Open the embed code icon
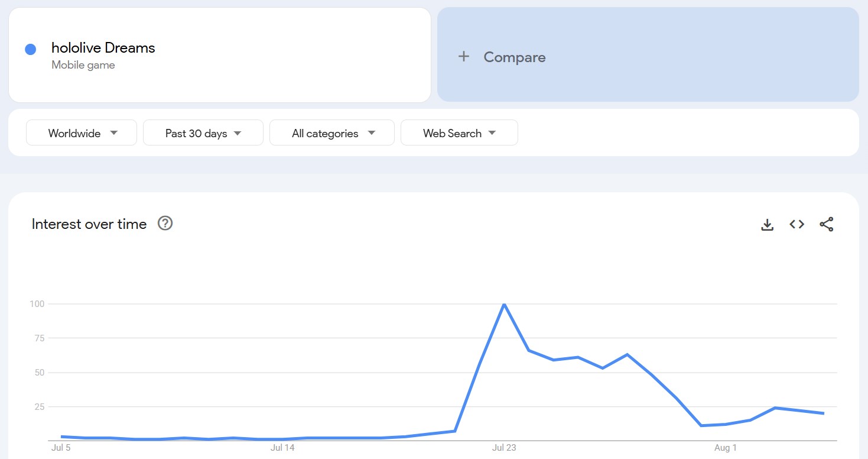This screenshot has height=459, width=868. tap(797, 224)
